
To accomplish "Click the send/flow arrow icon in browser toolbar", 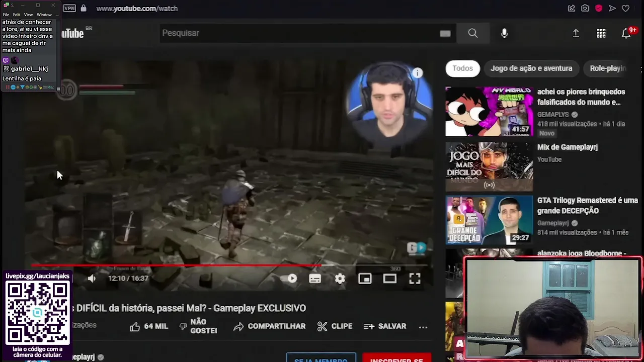I will tap(612, 8).
